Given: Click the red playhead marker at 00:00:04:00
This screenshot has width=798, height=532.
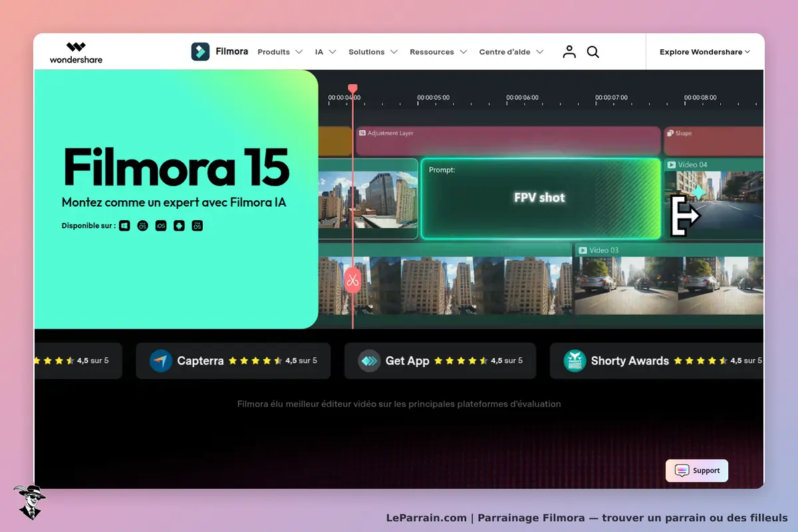Looking at the screenshot, I should 352,88.
